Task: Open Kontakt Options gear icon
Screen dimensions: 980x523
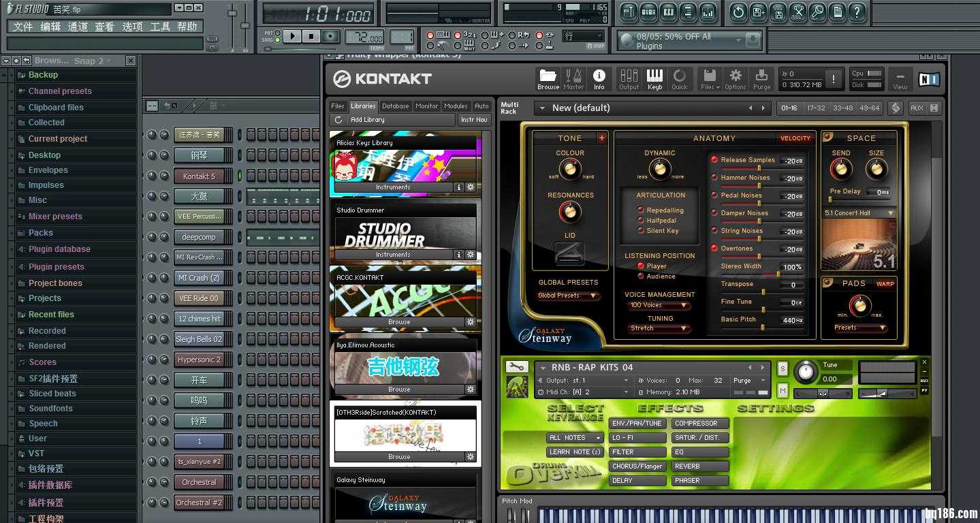Action: pos(736,79)
